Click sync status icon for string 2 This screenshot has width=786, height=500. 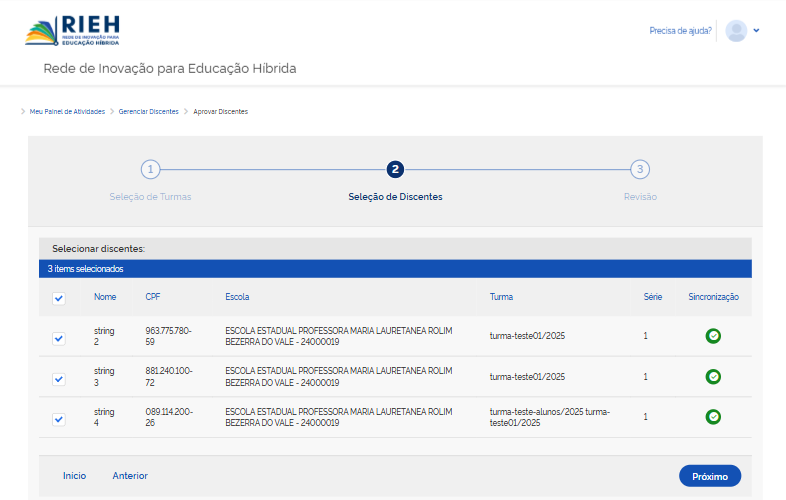(713, 336)
